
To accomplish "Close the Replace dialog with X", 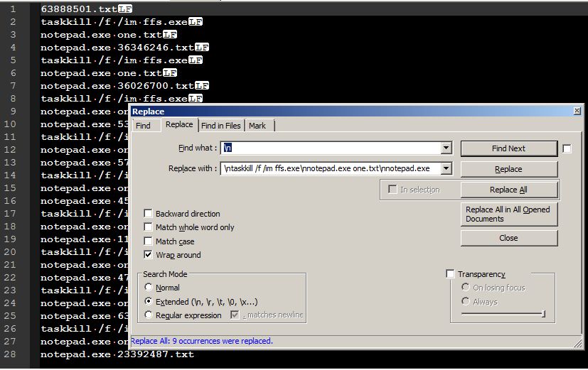I will click(x=577, y=111).
